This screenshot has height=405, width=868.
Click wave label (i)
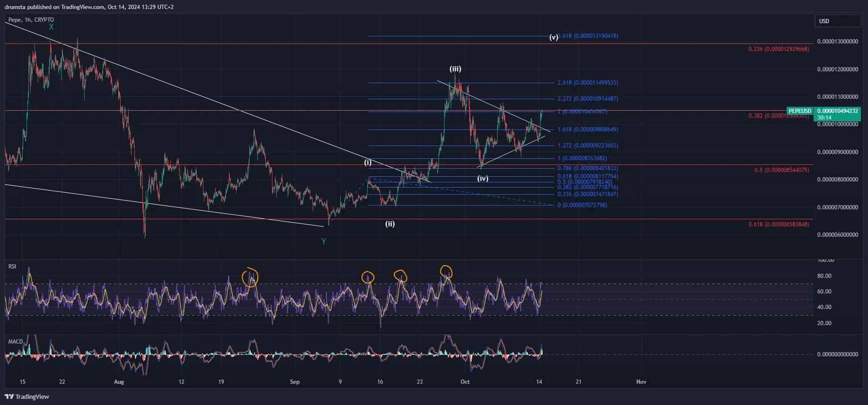pos(368,163)
